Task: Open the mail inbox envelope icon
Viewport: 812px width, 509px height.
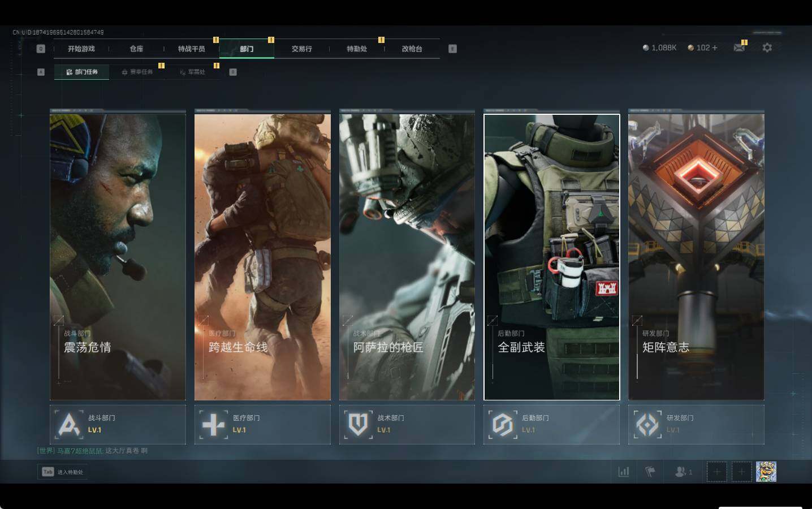Action: point(738,48)
